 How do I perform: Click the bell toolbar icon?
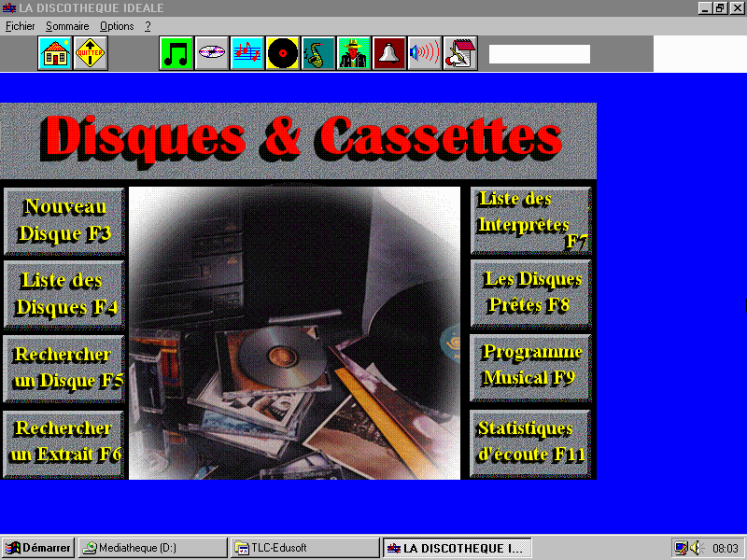click(389, 54)
